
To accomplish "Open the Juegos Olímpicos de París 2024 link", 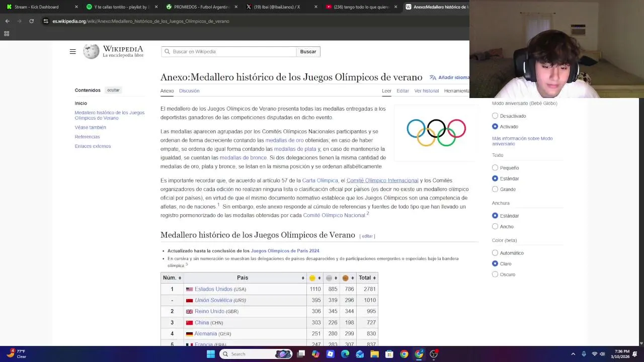I will 285,251.
